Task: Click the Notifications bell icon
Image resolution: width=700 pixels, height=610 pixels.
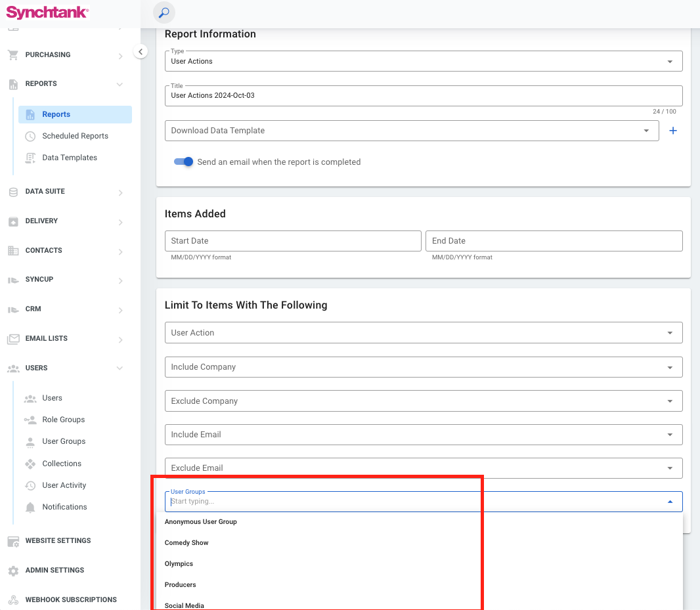Action: tap(30, 507)
